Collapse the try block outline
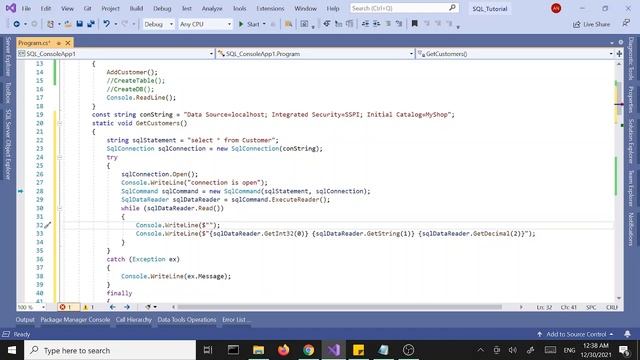640x360 pixels. pos(60,157)
